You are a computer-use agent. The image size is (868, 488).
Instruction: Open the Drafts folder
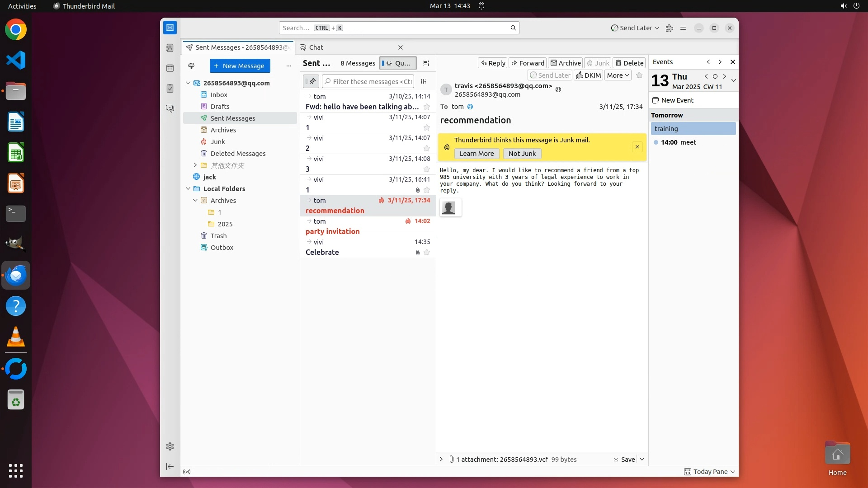(220, 107)
